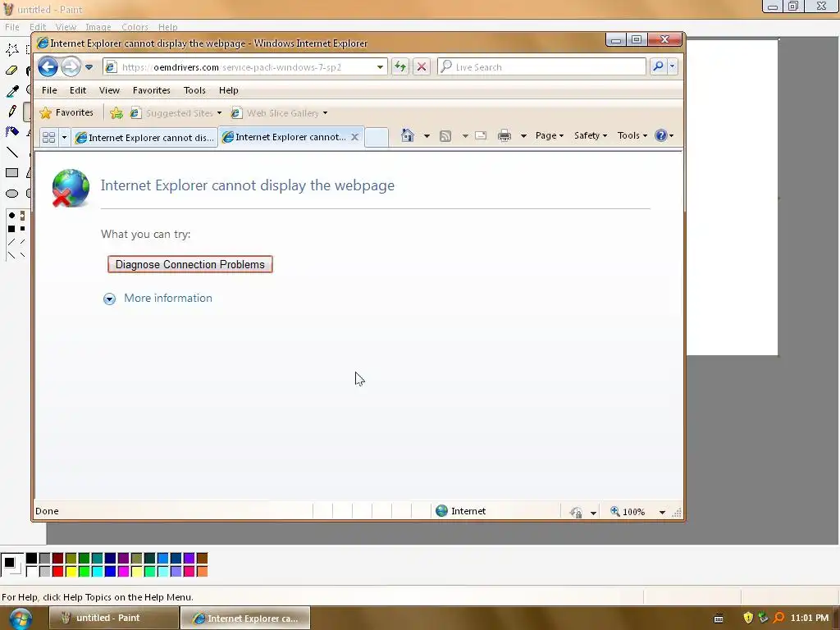
Task: Open the Recent Pages dropdown arrow
Action: pos(89,67)
